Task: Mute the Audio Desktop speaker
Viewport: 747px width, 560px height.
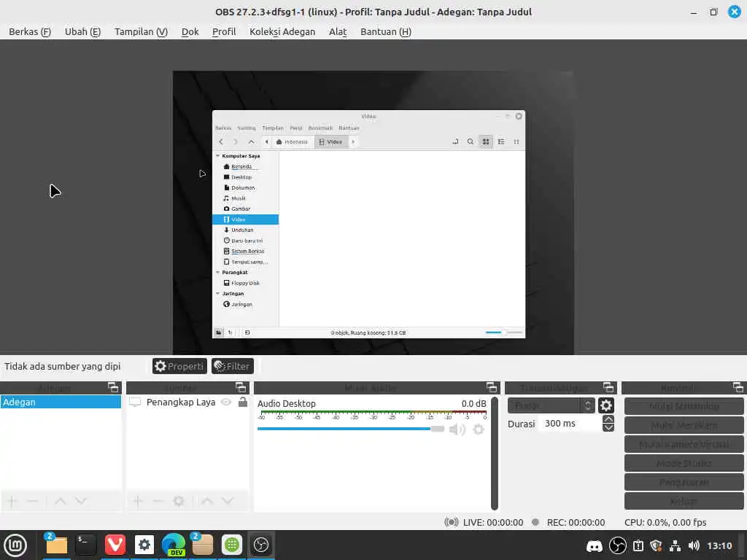Action: pos(457,429)
